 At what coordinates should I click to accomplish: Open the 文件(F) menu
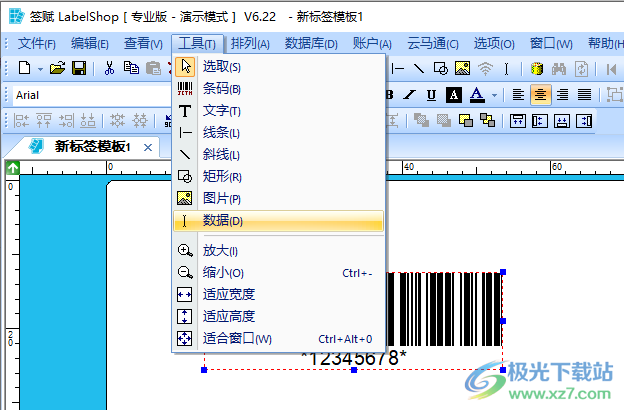[37, 43]
